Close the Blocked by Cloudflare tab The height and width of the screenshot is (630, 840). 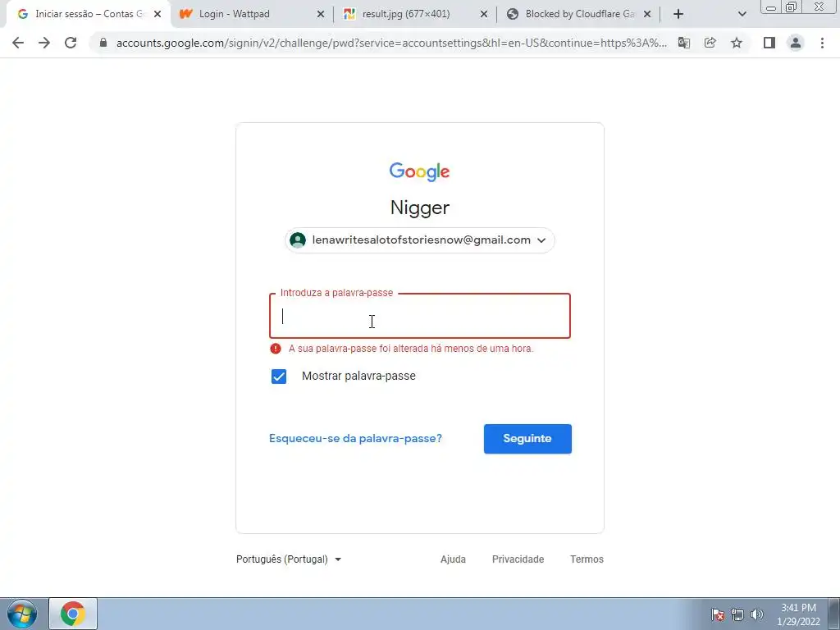[x=647, y=15]
